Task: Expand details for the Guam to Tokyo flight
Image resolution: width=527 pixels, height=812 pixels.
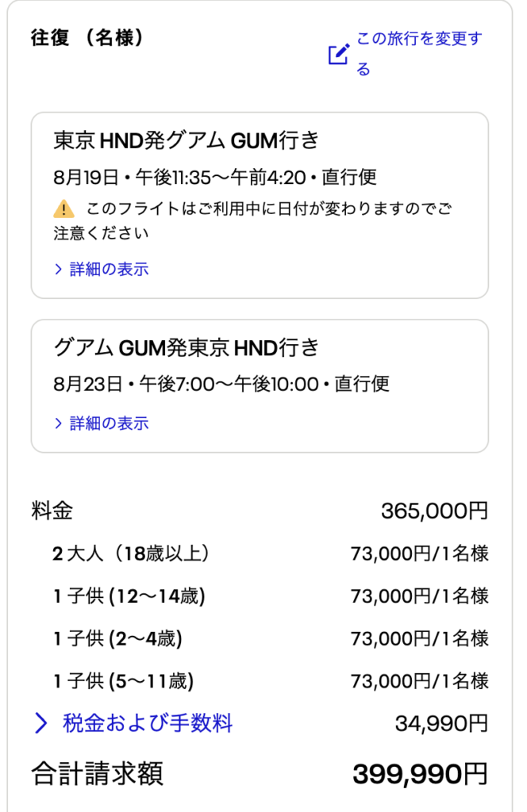Action: point(108,423)
